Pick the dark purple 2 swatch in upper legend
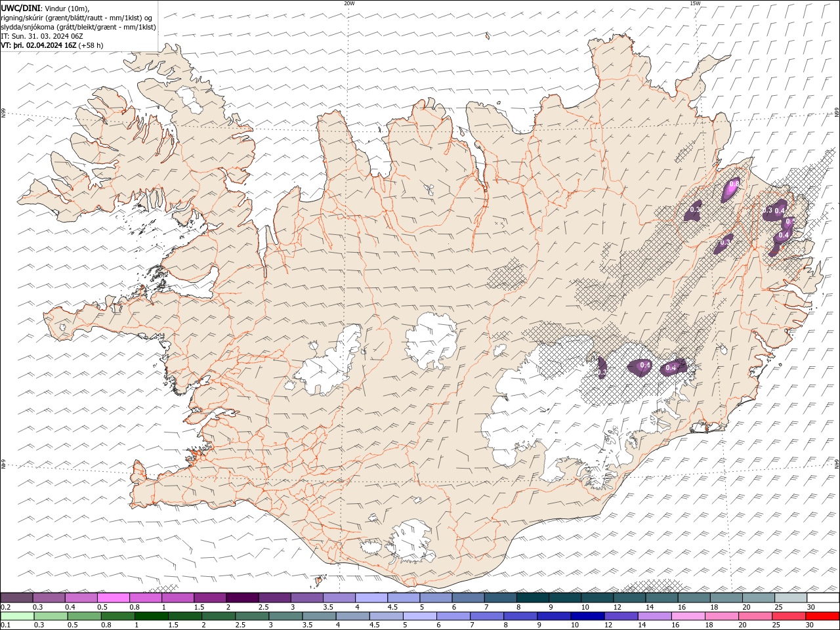840x630 pixels. [x=241, y=597]
